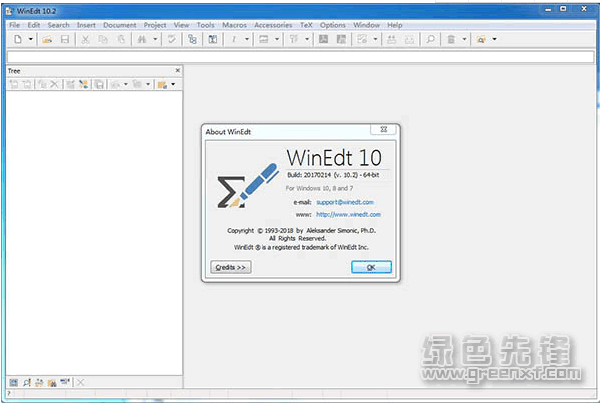600x408 pixels.
Task: Open the dropdown beside PDF viewer icon
Action: 375,39
